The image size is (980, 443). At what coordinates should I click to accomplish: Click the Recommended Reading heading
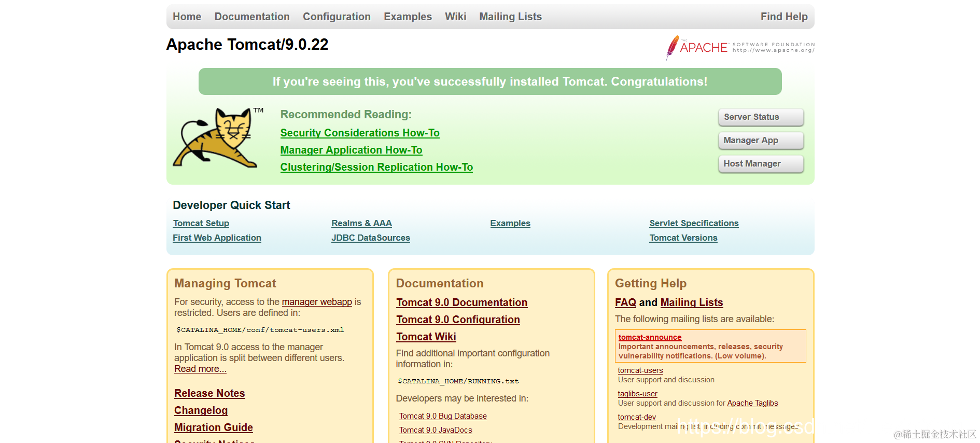(x=346, y=114)
